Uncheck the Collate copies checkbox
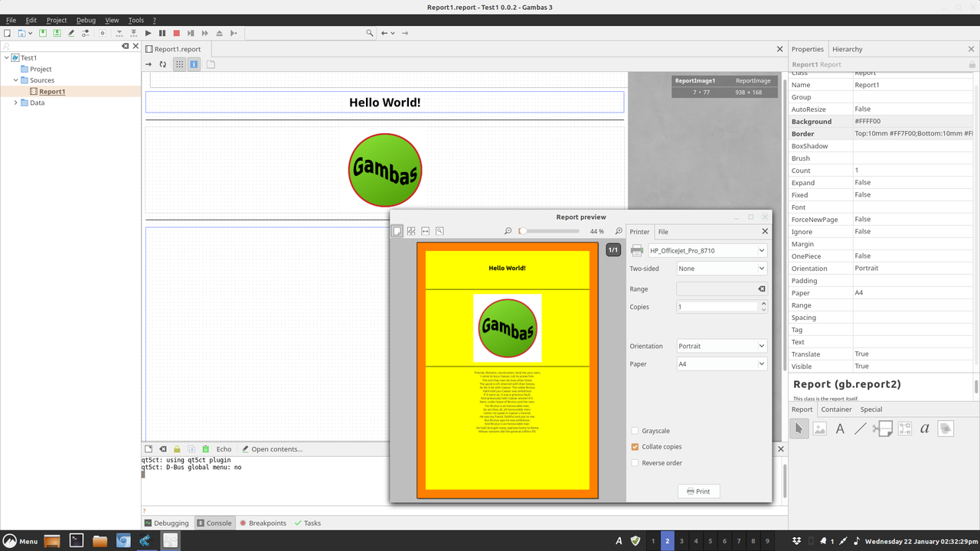Screen dimensions: 980x551 (x=635, y=447)
